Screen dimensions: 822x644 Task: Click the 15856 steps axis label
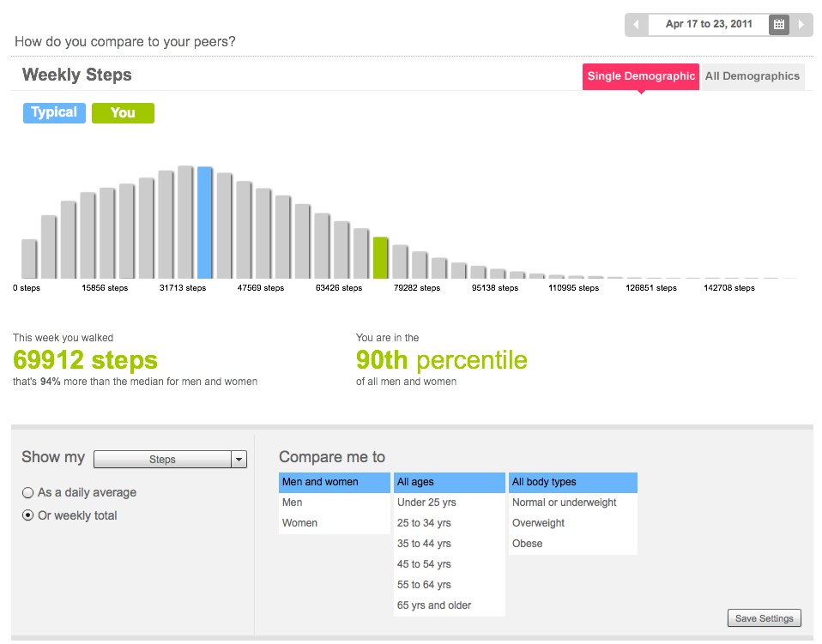[105, 287]
